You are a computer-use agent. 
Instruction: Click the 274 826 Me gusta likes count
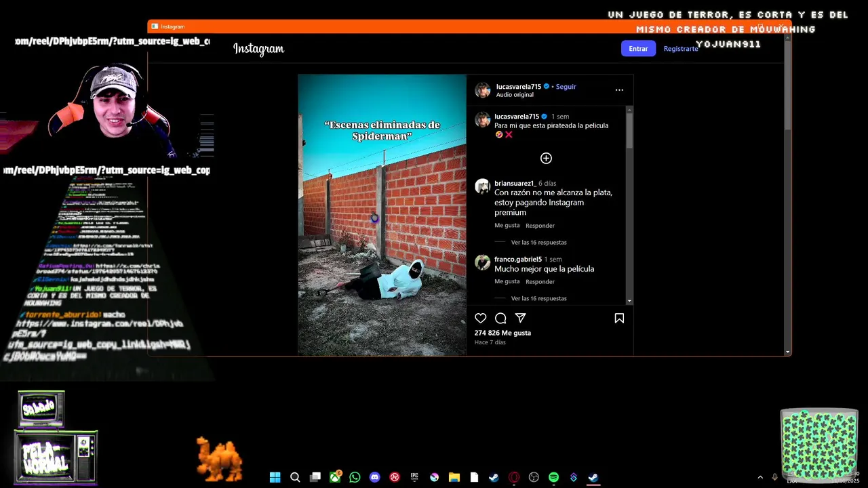click(x=502, y=333)
